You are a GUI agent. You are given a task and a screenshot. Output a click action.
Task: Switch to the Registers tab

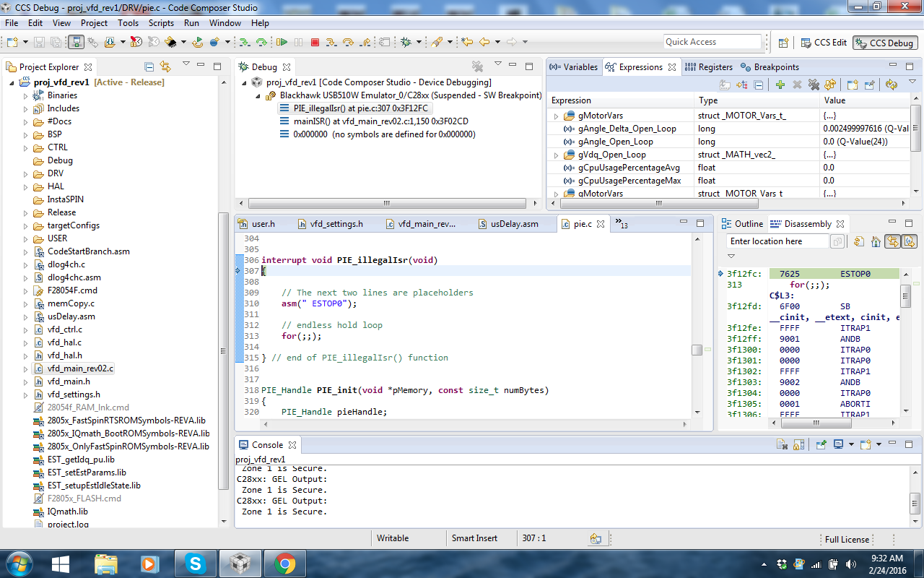708,67
